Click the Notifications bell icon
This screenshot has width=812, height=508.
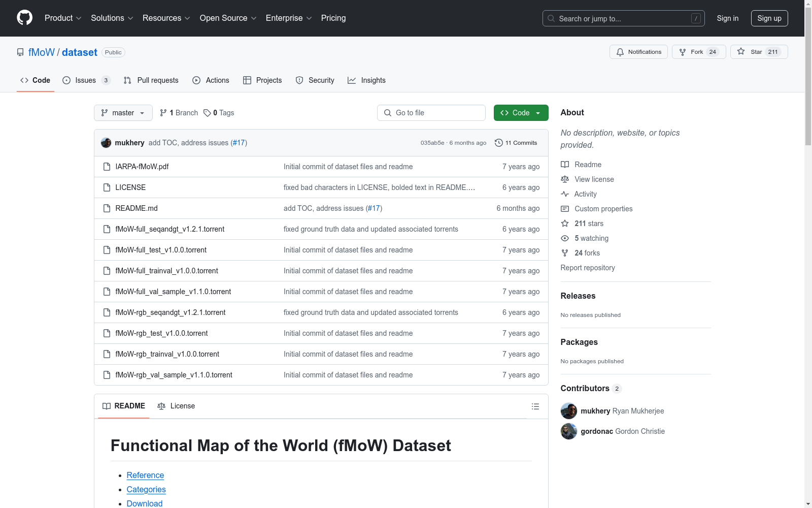click(620, 52)
